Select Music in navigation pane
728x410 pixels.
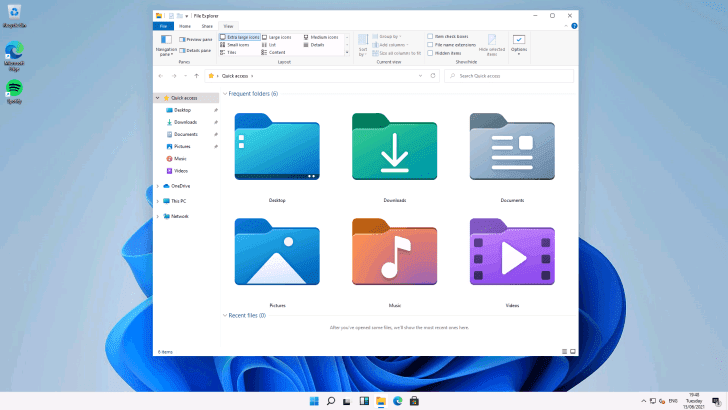(180, 158)
